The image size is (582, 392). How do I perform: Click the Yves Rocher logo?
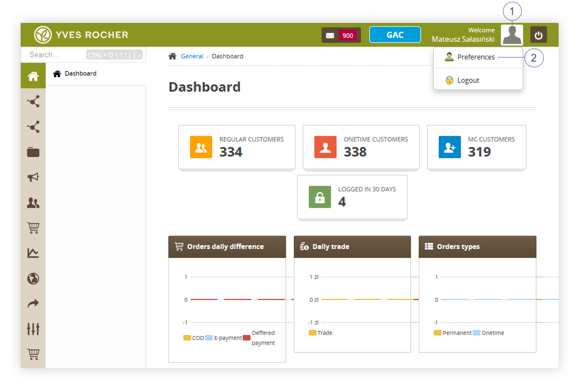click(x=81, y=35)
